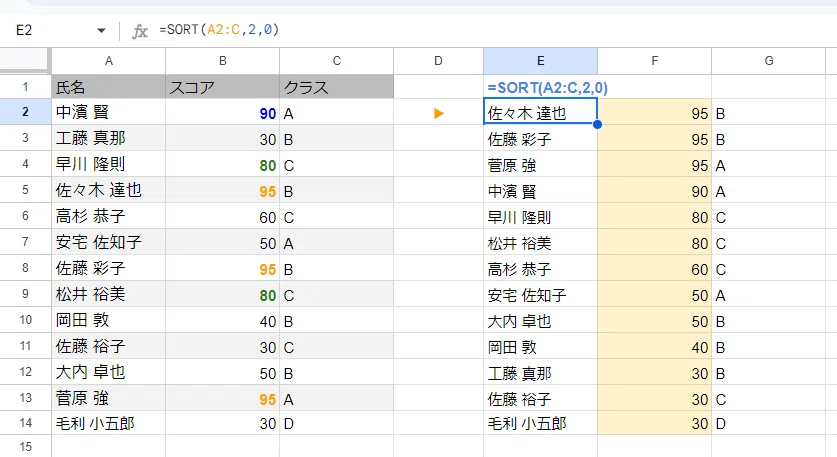Click cell A6 with 高杉 恭子
The width and height of the screenshot is (837, 457).
pos(108,216)
